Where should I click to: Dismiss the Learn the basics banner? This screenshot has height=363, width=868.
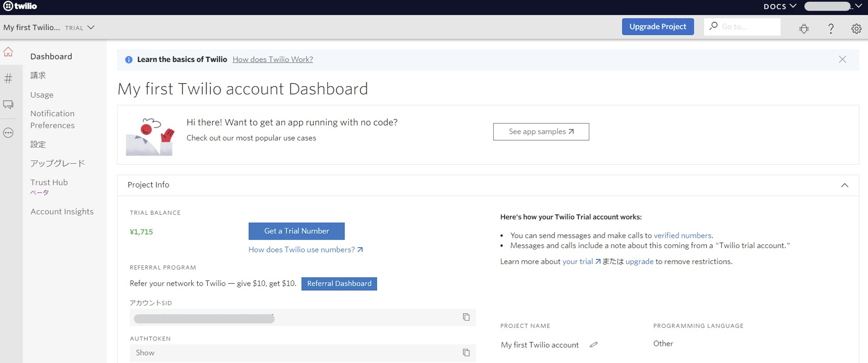(842, 60)
